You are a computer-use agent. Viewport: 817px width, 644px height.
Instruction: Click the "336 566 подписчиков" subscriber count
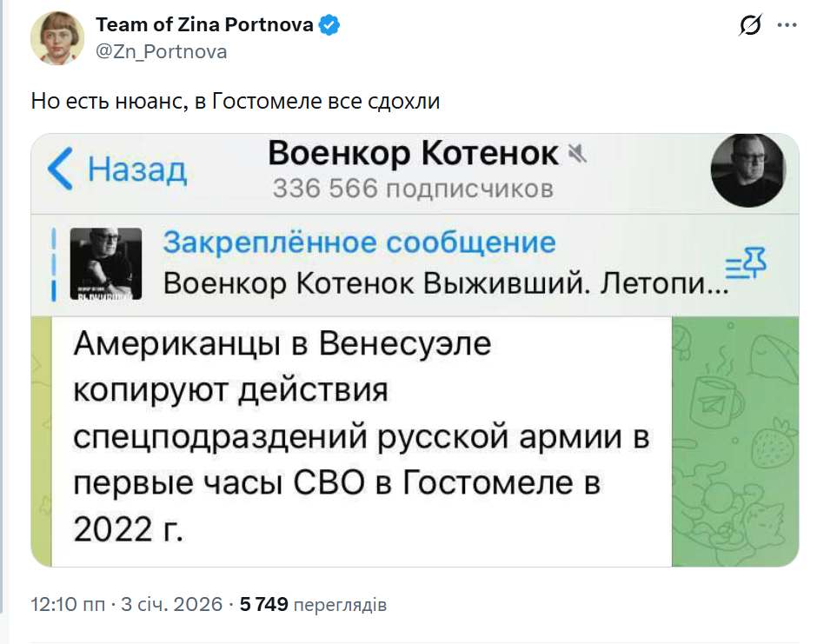(x=413, y=188)
